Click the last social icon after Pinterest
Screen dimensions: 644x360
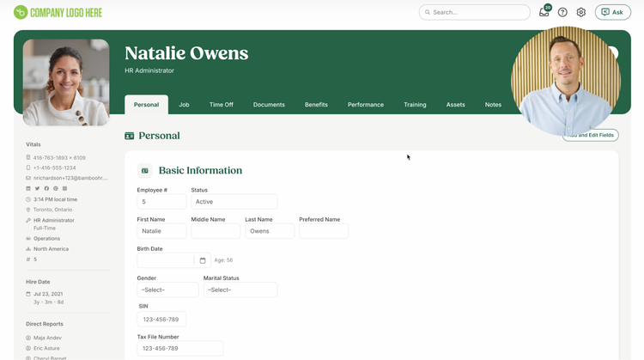[64, 189]
